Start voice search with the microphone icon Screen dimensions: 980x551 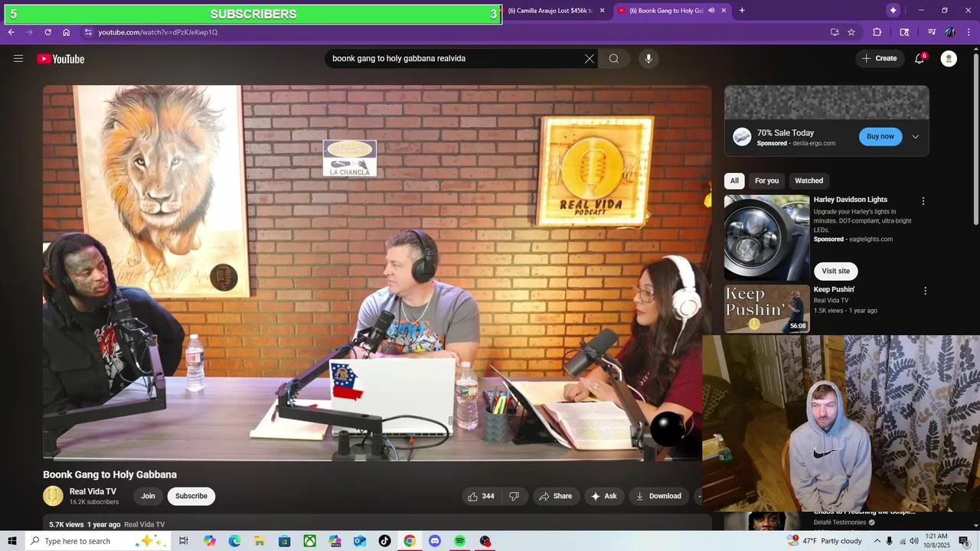point(648,59)
